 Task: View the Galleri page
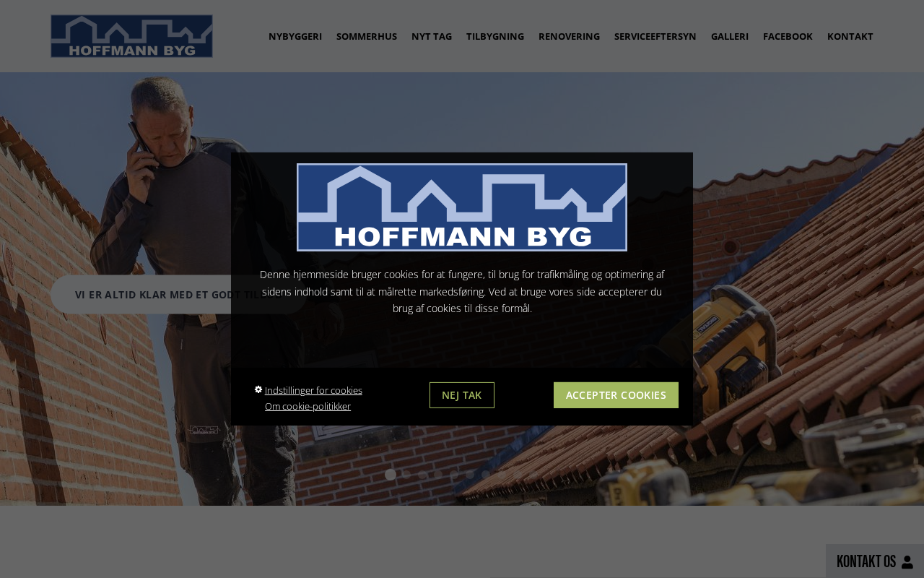(730, 36)
